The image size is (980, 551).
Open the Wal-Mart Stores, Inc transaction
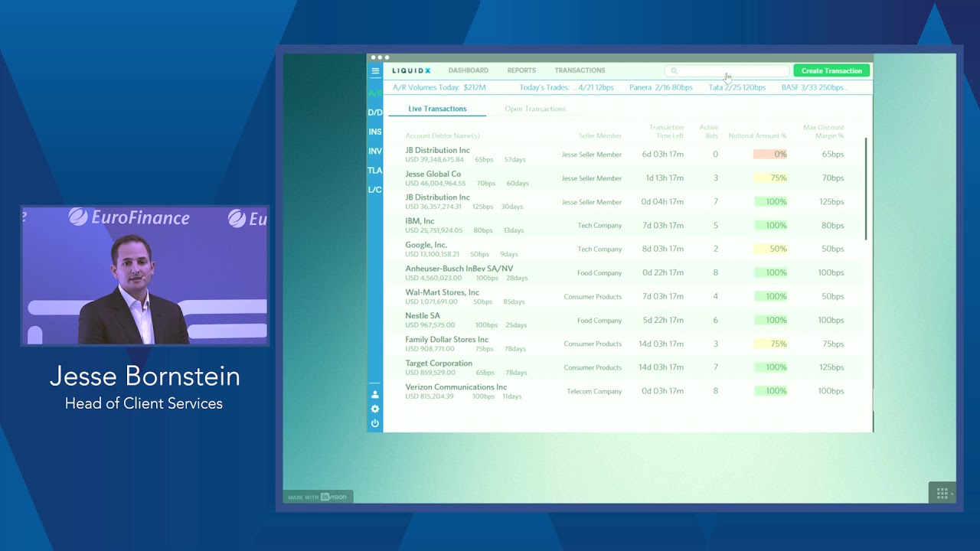point(622,297)
